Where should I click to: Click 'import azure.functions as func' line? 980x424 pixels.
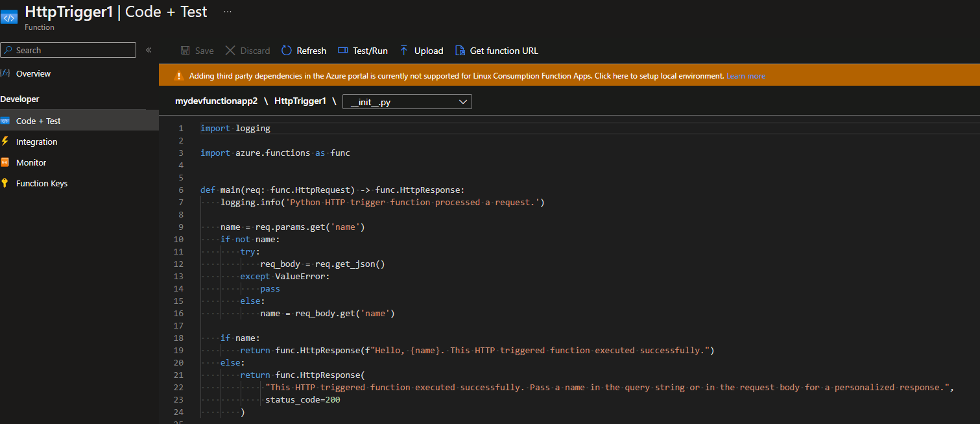(275, 153)
